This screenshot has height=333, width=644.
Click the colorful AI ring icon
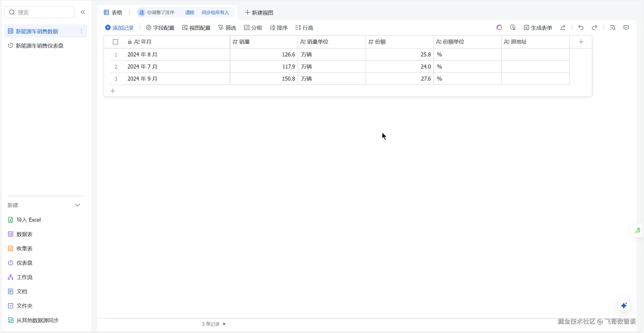tap(499, 27)
